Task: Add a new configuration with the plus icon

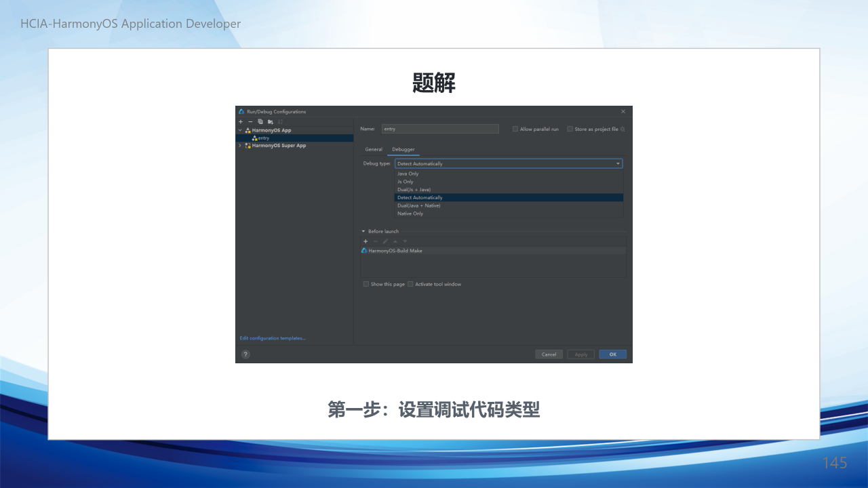Action: pos(241,121)
